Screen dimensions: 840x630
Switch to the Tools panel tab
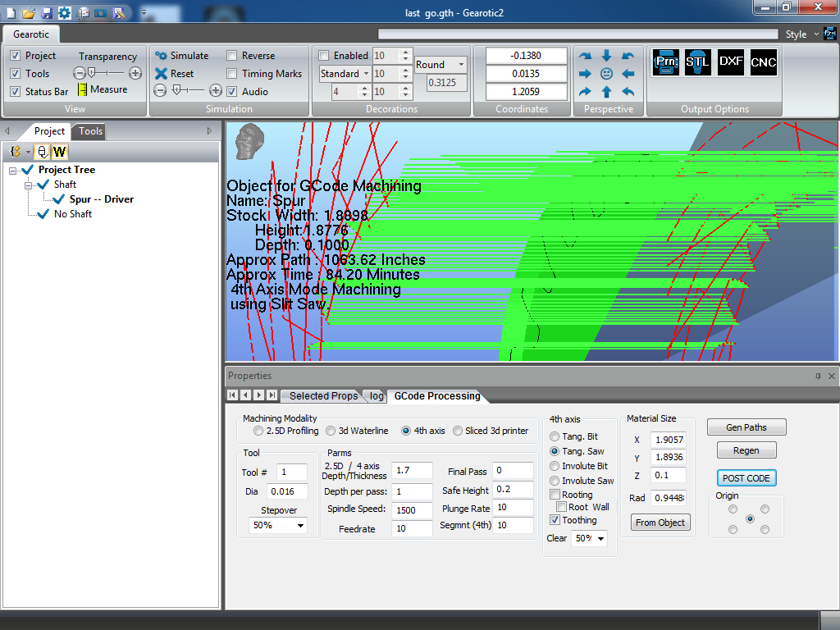click(x=91, y=131)
